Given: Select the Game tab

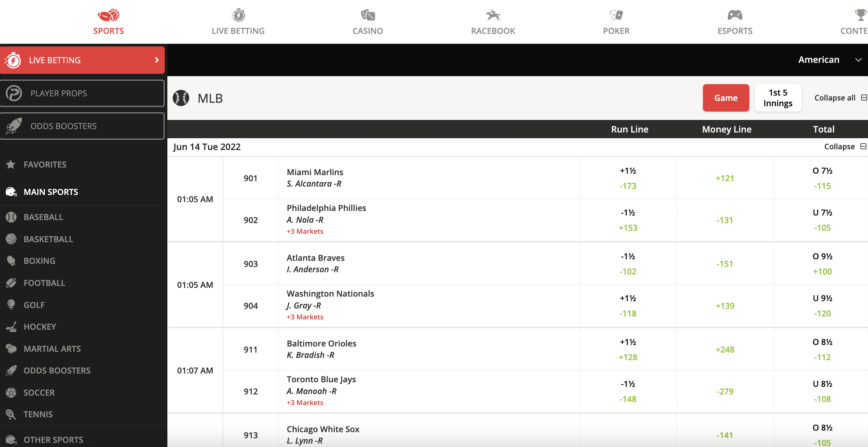Looking at the screenshot, I should coord(726,98).
